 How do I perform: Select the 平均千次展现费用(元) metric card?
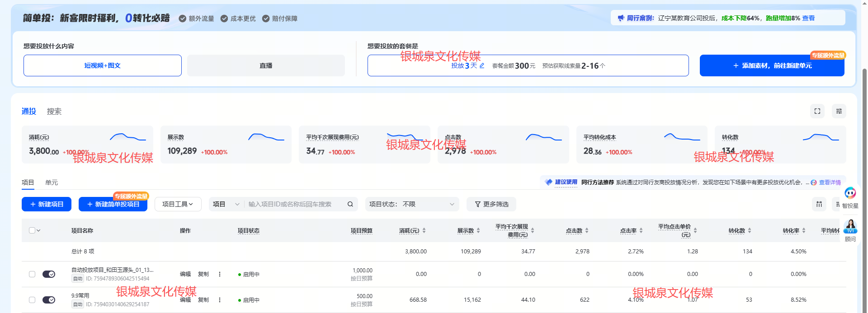click(364, 145)
